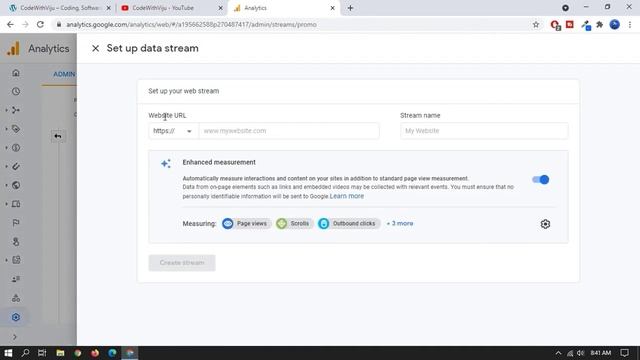Screen dimensions: 640x360
Task: Click the Create stream button
Action: (x=182, y=263)
